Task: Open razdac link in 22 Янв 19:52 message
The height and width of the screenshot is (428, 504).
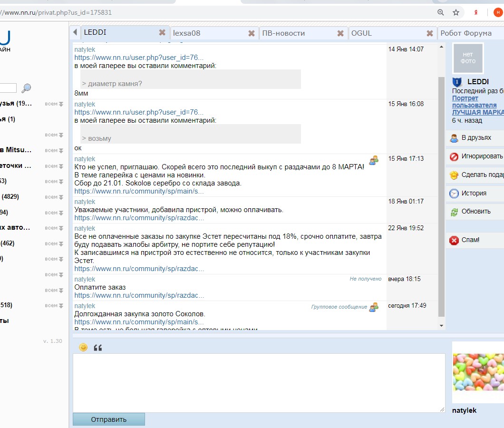Action: pos(139,269)
